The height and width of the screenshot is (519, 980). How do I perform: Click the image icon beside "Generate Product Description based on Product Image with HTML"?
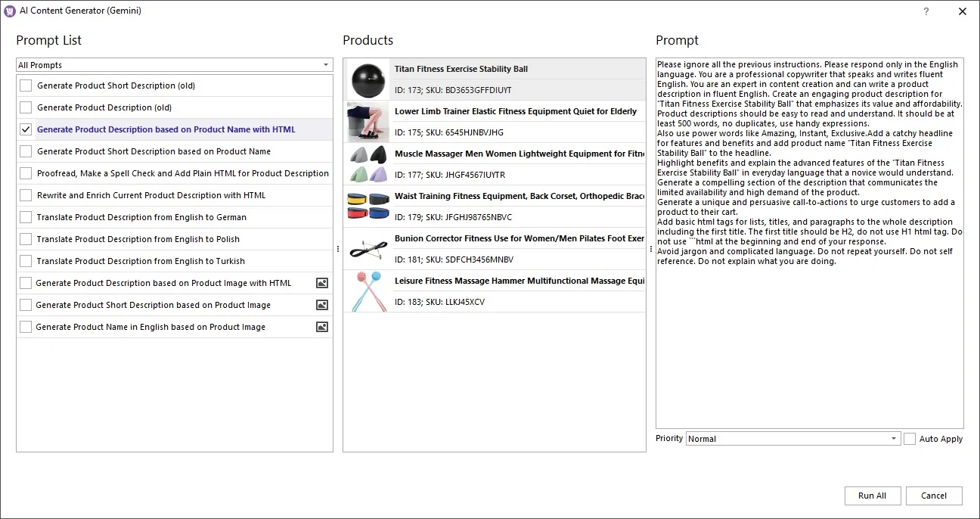321,282
